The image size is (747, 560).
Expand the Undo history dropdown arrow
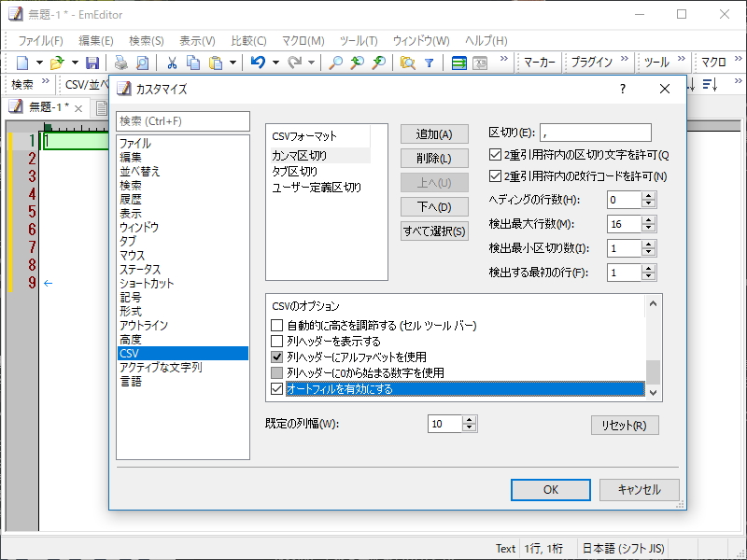(275, 63)
